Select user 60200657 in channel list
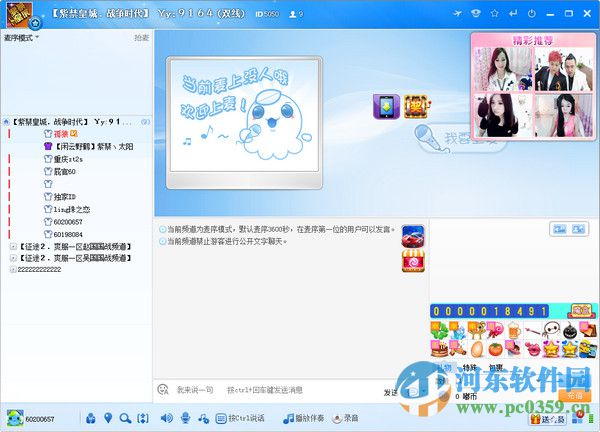 (64, 222)
